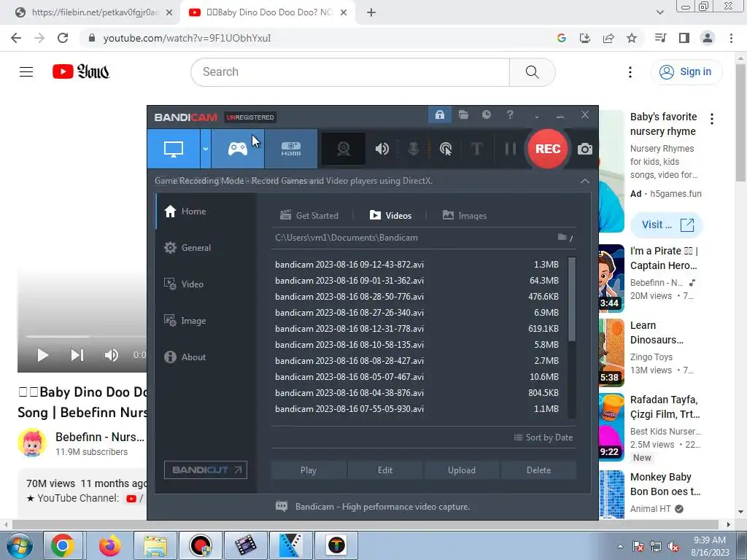Click Bandicam pause recording icon
This screenshot has height=560, width=747.
tap(510, 149)
